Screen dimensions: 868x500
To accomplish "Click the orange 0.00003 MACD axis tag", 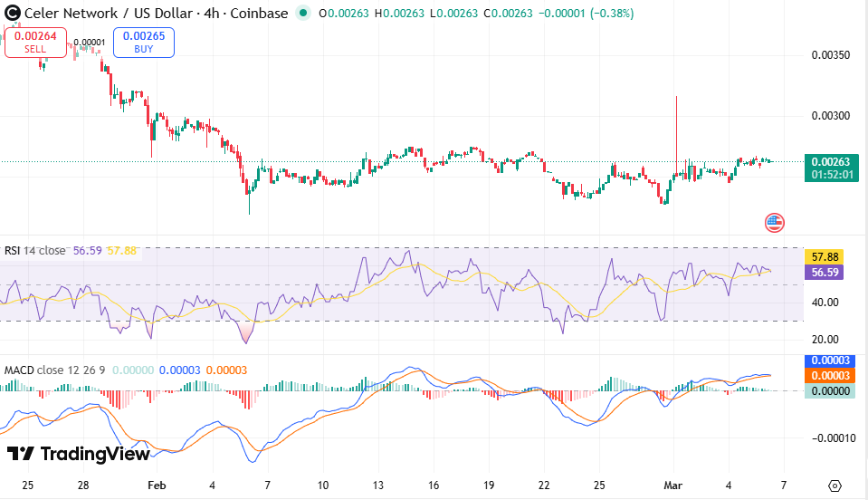I will [830, 375].
